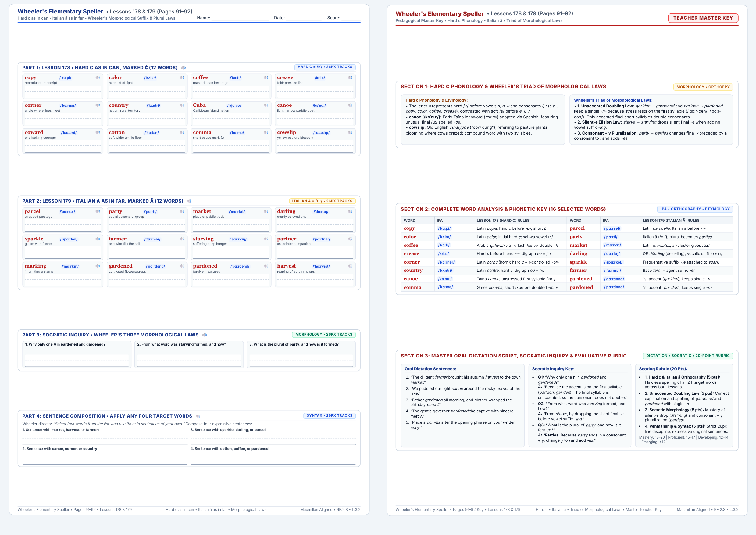Click the answer line for question 1 about pardoned
The height and width of the screenshot is (535, 756).
(x=77, y=361)
